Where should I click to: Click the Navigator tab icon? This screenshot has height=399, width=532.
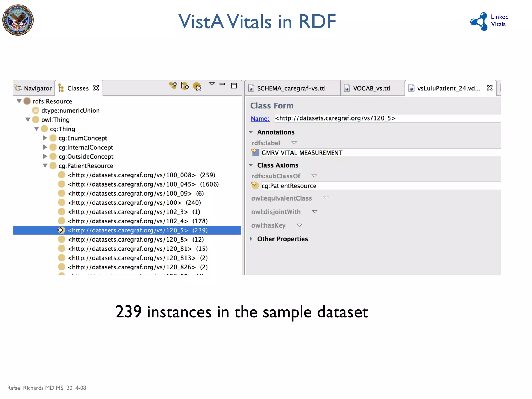point(18,88)
